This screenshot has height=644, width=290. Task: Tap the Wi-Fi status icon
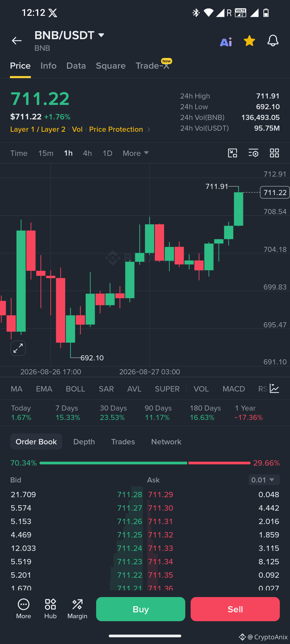[209, 13]
